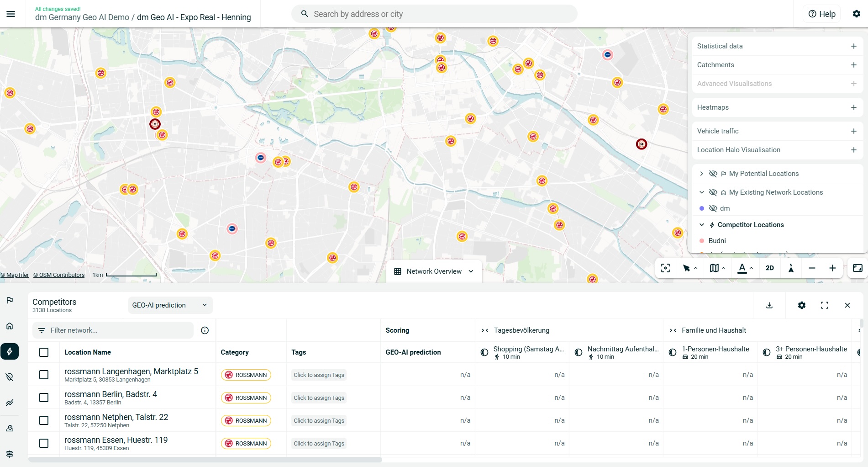Viewport: 868px width, 467px height.
Task: Toggle the 2D map view button
Action: click(x=770, y=268)
